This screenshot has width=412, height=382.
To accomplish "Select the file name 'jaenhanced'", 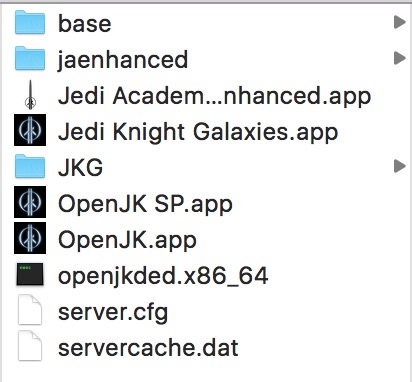I will pos(123,60).
